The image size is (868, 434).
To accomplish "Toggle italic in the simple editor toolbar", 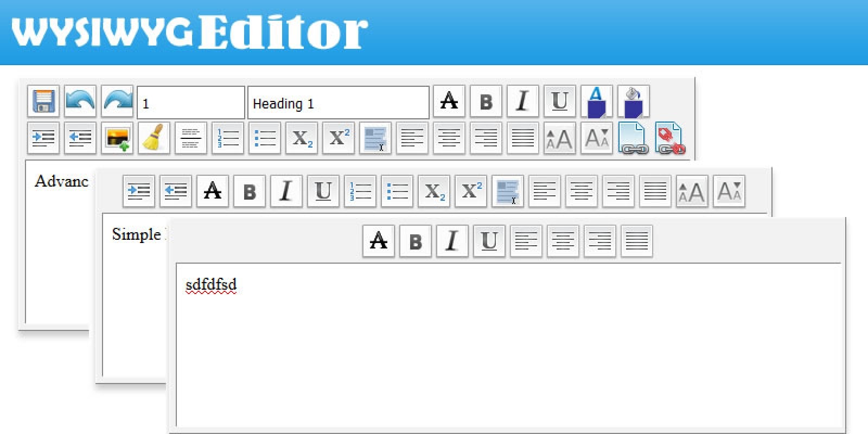I will point(286,191).
